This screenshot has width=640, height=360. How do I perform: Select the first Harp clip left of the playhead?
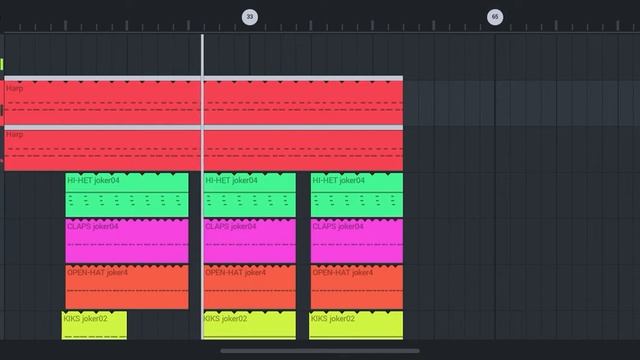(x=102, y=102)
